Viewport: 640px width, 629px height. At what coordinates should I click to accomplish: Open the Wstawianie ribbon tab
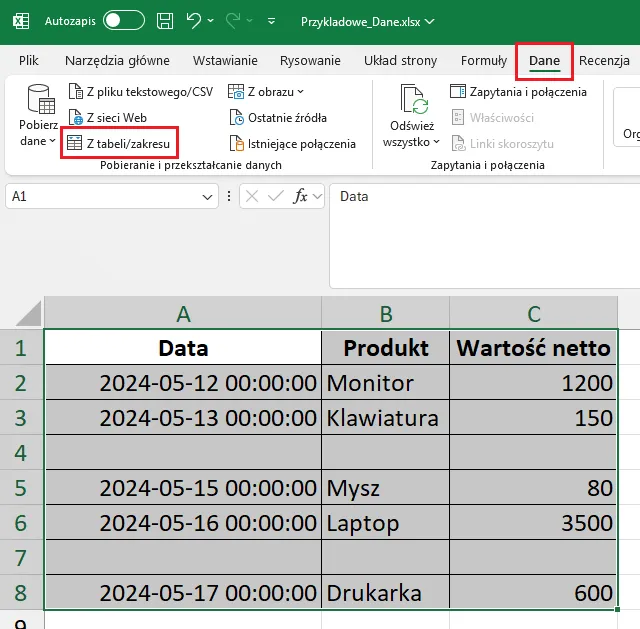(225, 61)
